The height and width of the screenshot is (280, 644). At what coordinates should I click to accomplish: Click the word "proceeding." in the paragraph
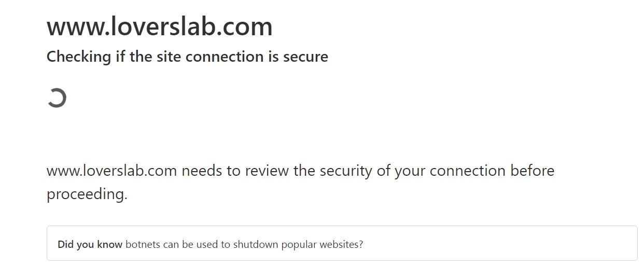click(x=87, y=194)
